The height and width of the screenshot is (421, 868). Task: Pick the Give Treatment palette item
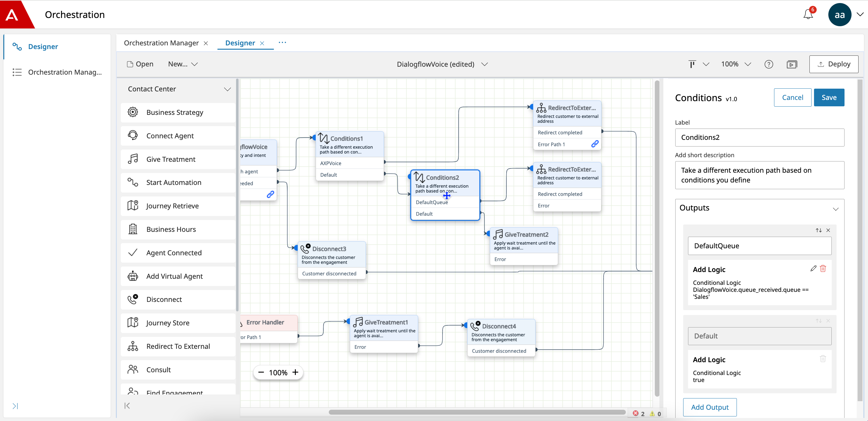(x=178, y=159)
